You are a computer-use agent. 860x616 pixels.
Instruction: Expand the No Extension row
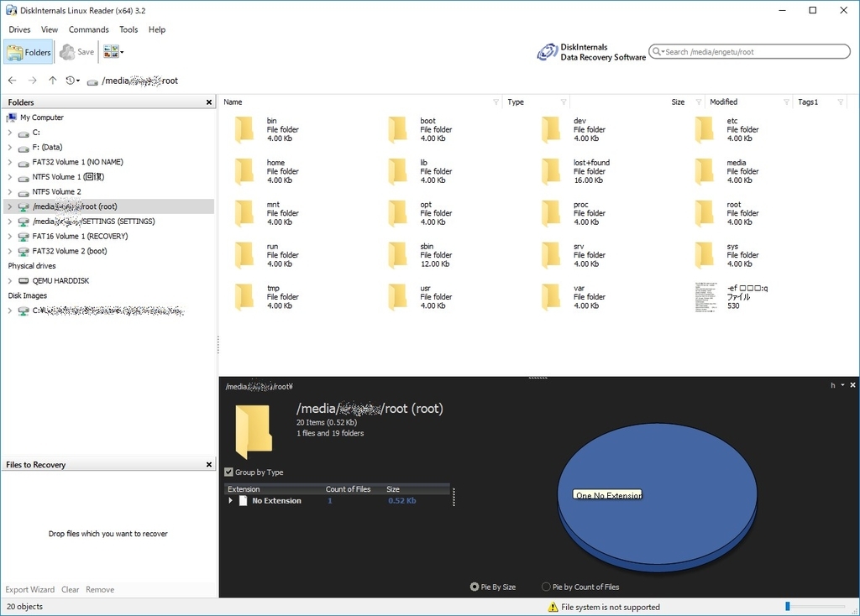click(x=230, y=500)
